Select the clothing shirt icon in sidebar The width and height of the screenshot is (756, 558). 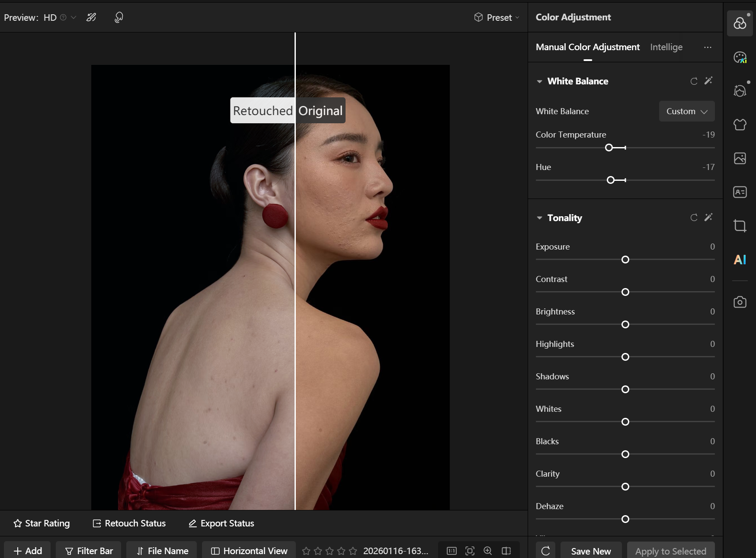(740, 125)
